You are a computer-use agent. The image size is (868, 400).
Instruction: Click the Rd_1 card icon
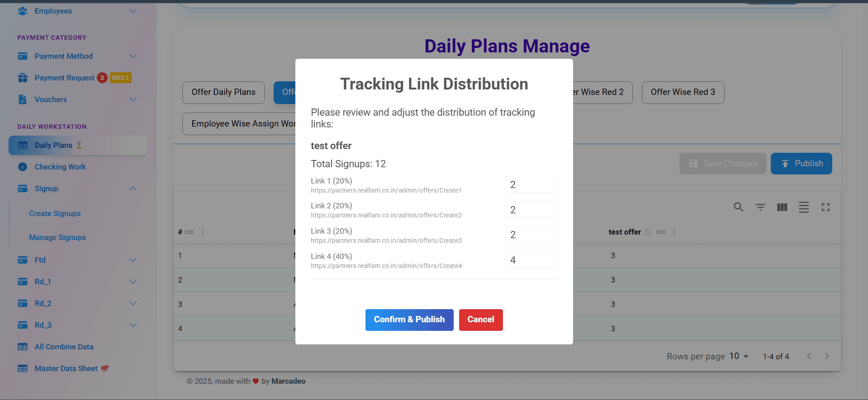point(23,282)
